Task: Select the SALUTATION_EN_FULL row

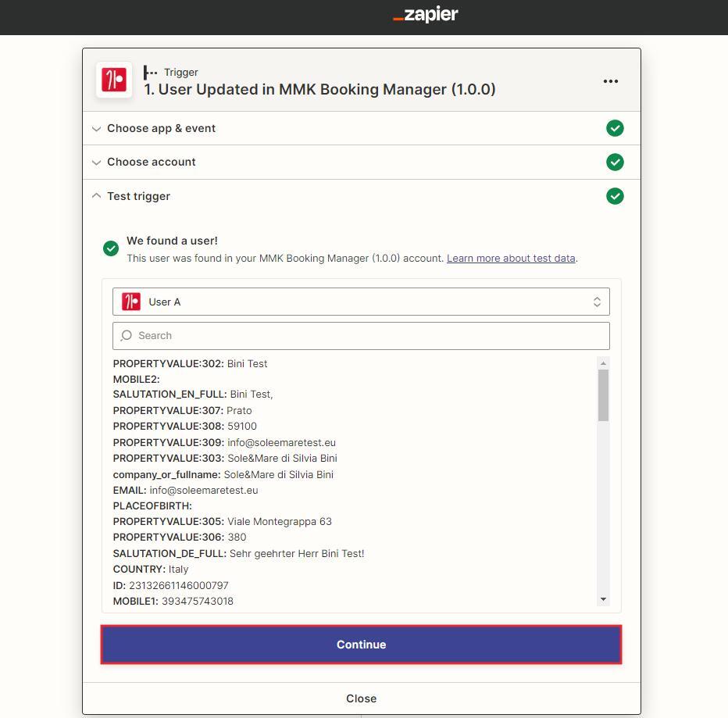Action: pyautogui.click(x=193, y=395)
